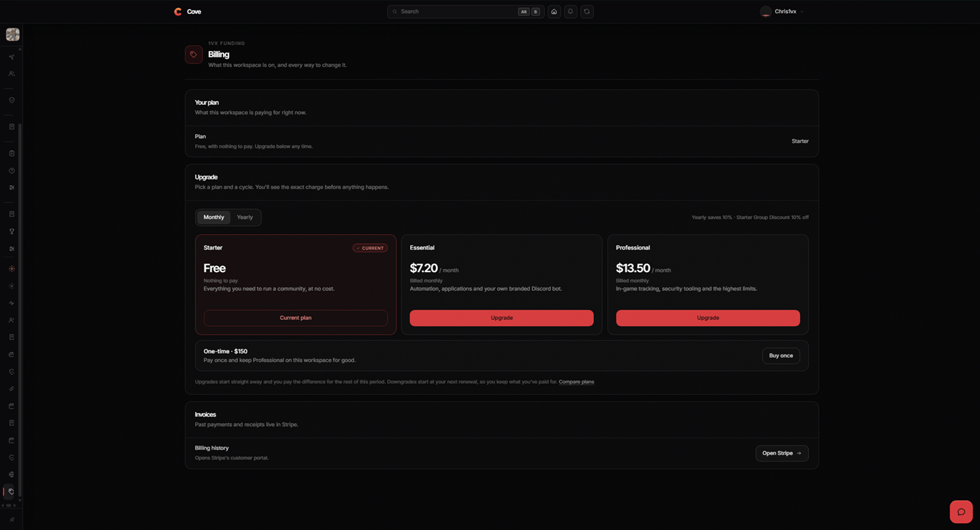
Task: Click the Chris1vx profile avatar
Action: point(765,11)
